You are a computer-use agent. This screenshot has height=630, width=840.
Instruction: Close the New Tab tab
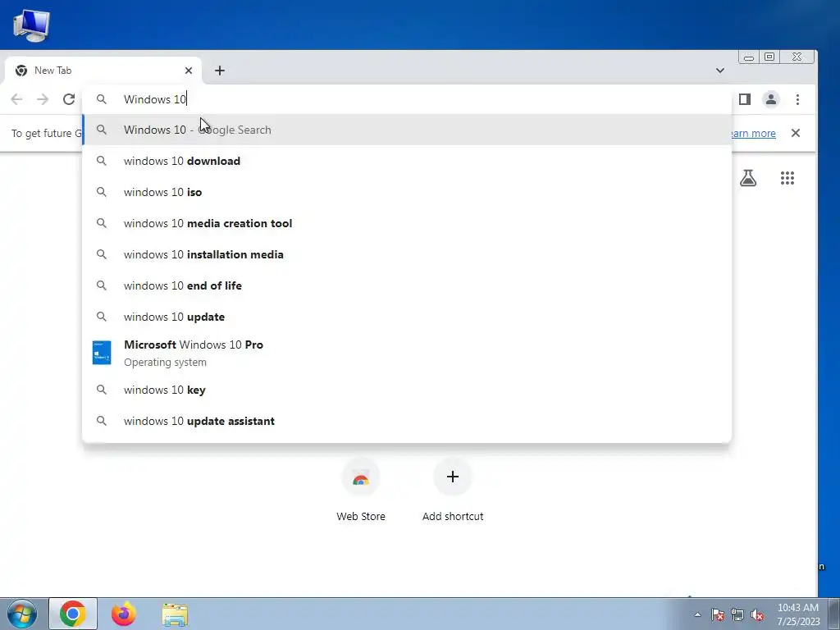point(189,71)
